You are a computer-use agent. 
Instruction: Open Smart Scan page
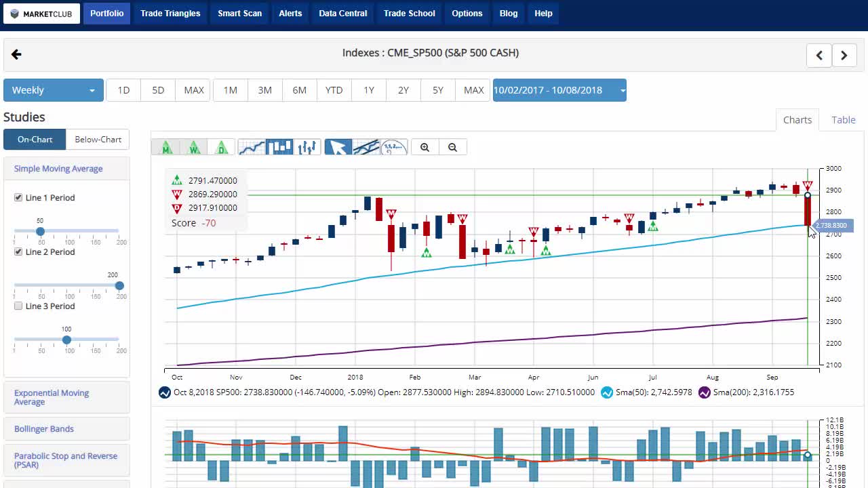click(239, 14)
